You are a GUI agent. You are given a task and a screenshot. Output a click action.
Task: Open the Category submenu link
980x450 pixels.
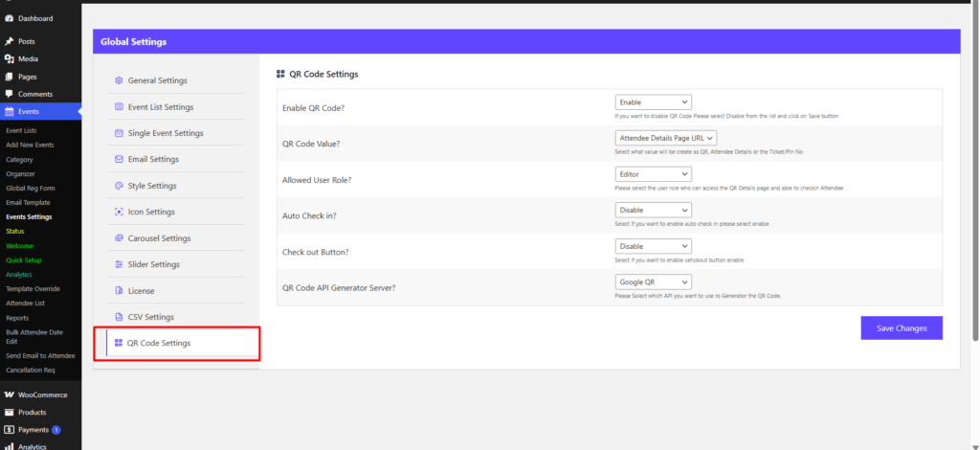[19, 159]
